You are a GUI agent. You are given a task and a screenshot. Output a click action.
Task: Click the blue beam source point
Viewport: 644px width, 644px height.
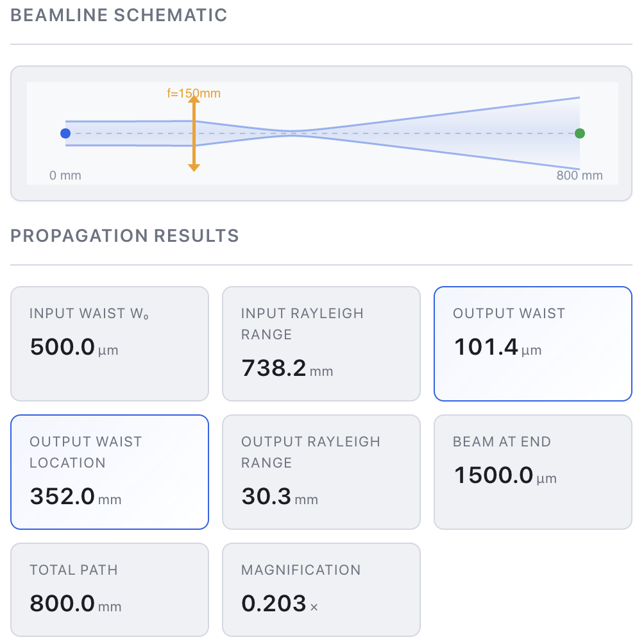[65, 133]
